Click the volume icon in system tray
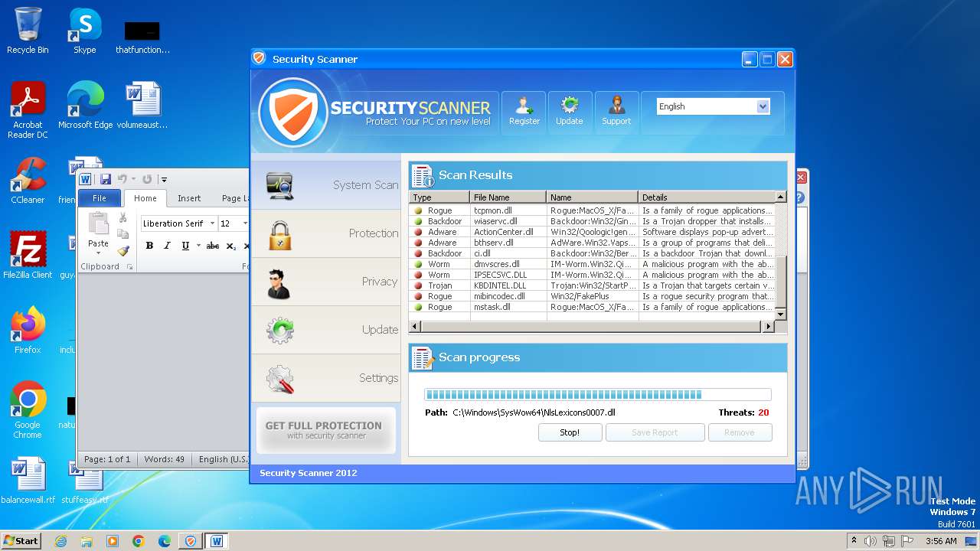 871,541
